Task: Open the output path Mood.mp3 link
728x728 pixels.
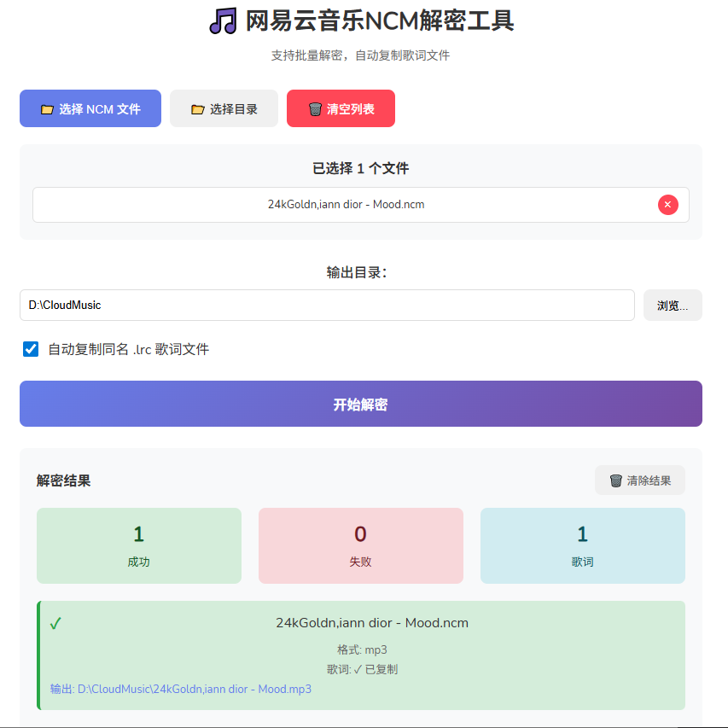Action: [181, 689]
